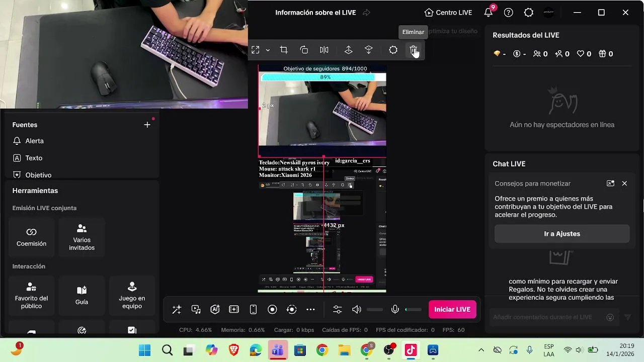Viewport: 644px width, 362px height.
Task: Open the clip capture icon
Action: click(x=234, y=310)
